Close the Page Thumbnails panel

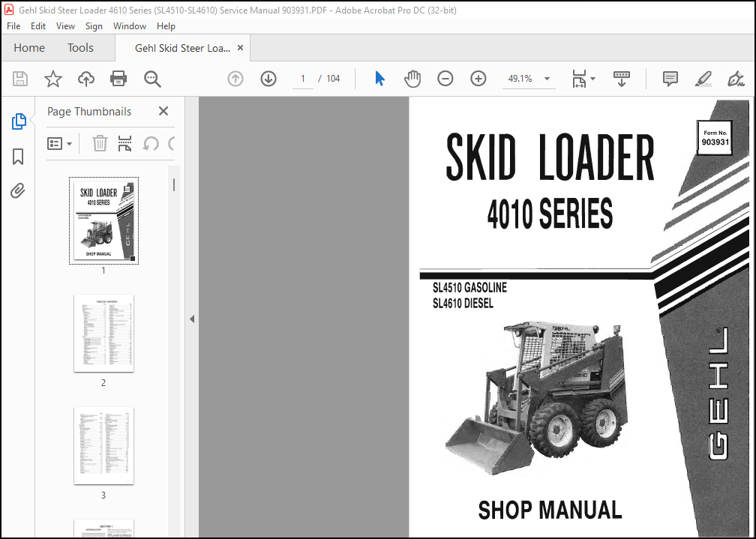click(x=163, y=112)
